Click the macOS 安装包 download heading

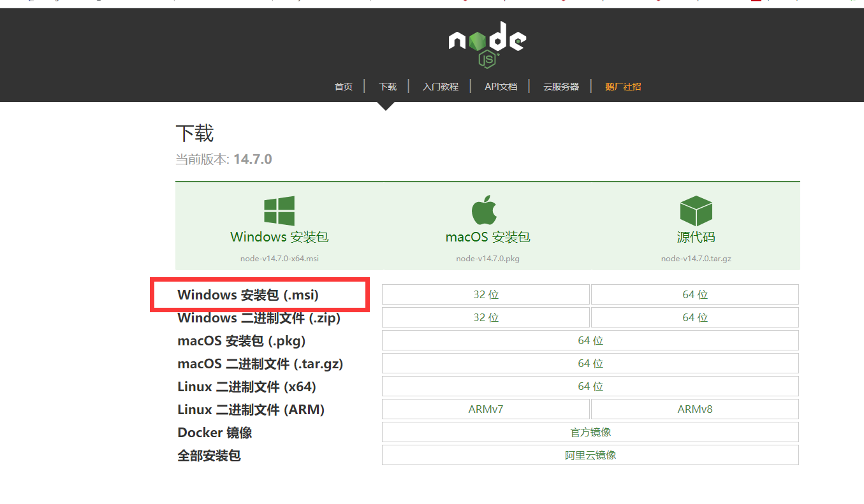[488, 237]
